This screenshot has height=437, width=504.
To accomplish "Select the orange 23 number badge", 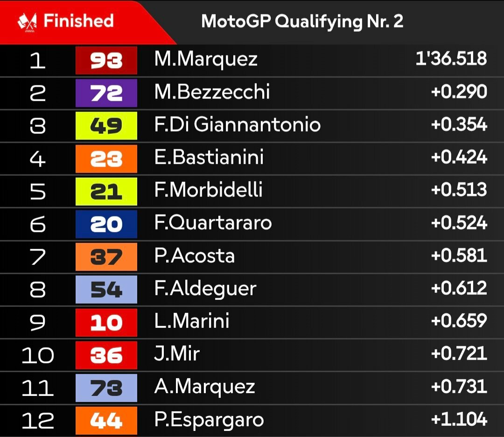I will 106,159.
